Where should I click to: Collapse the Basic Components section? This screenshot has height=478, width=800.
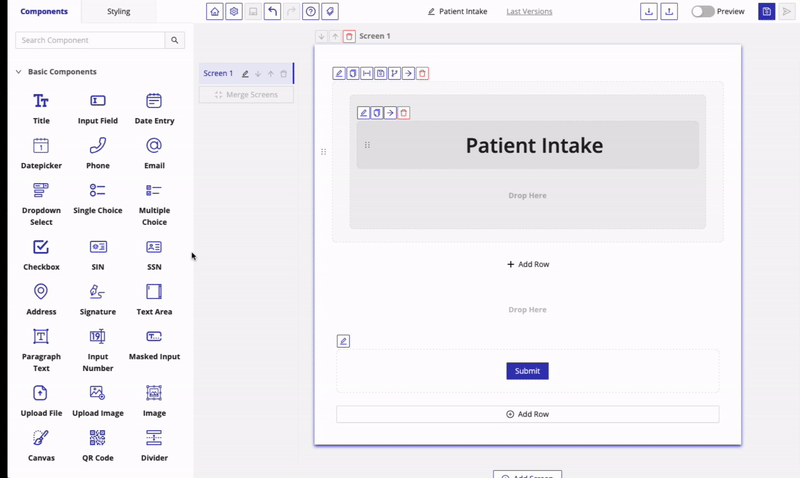point(18,72)
